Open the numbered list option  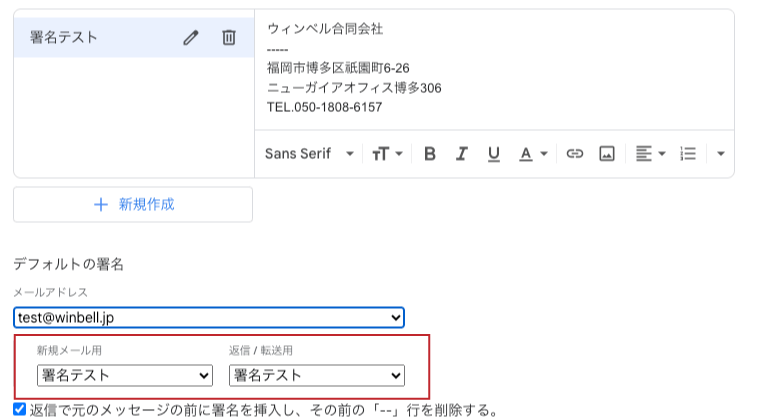tap(688, 154)
